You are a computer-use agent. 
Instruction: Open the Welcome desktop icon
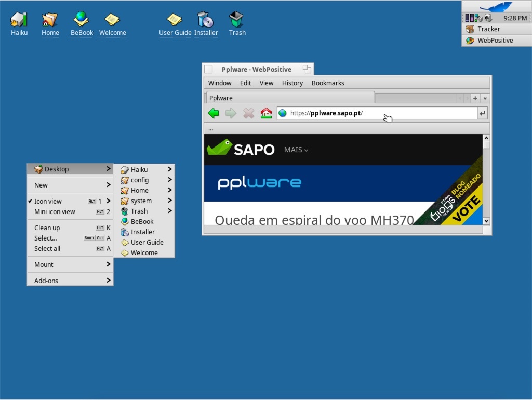pyautogui.click(x=112, y=18)
